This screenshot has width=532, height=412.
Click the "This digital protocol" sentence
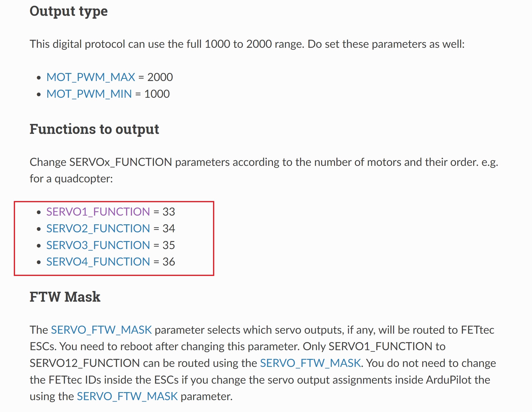click(x=247, y=44)
